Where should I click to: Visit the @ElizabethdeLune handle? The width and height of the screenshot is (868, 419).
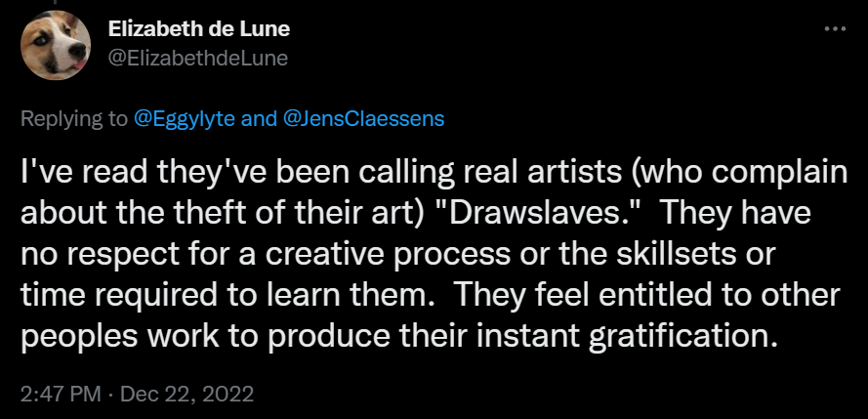(197, 59)
